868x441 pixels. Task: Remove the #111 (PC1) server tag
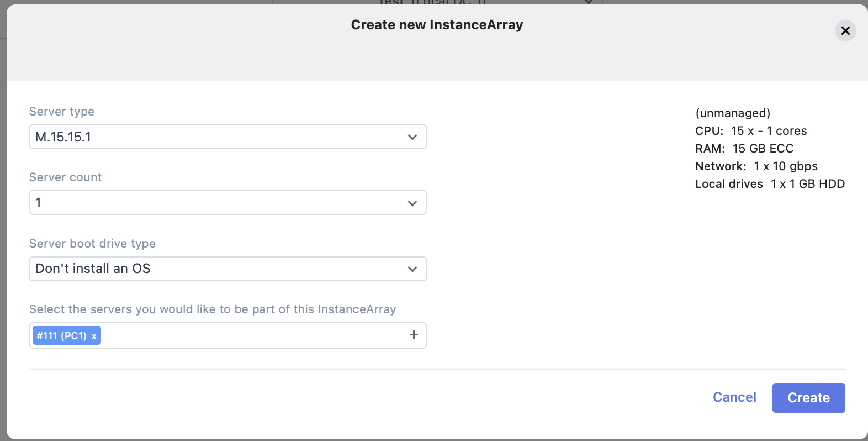94,336
